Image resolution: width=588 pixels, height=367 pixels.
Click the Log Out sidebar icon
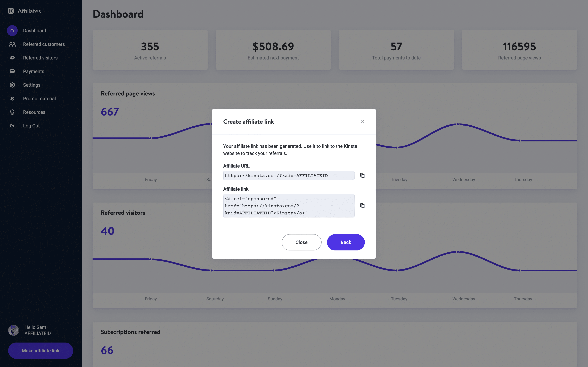[12, 126]
